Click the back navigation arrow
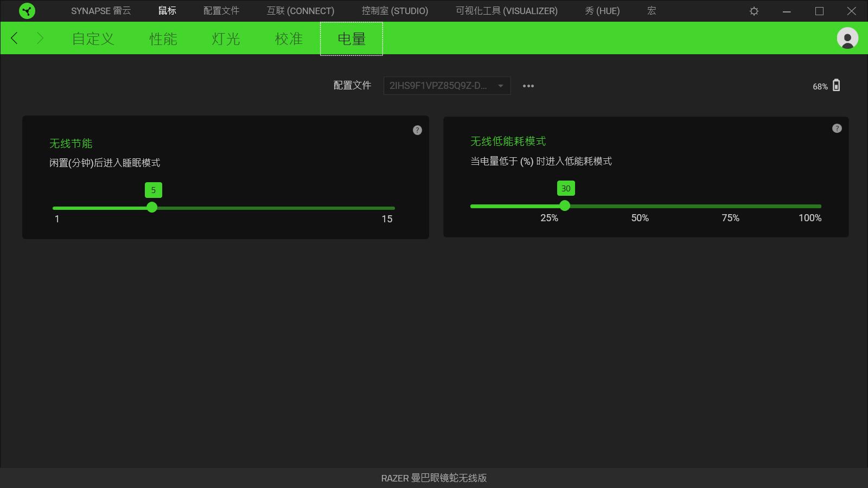The height and width of the screenshot is (488, 868). [x=14, y=38]
